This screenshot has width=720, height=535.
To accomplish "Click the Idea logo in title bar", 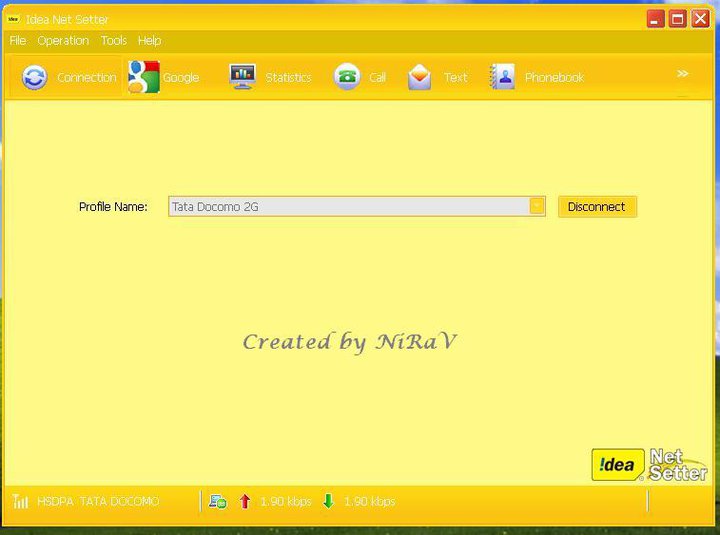I will tap(14, 19).
